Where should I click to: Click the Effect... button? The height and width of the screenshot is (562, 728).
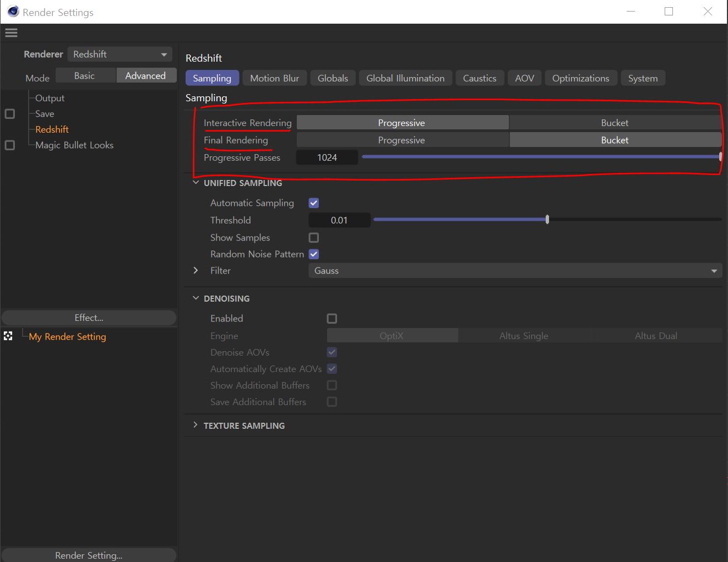click(89, 318)
